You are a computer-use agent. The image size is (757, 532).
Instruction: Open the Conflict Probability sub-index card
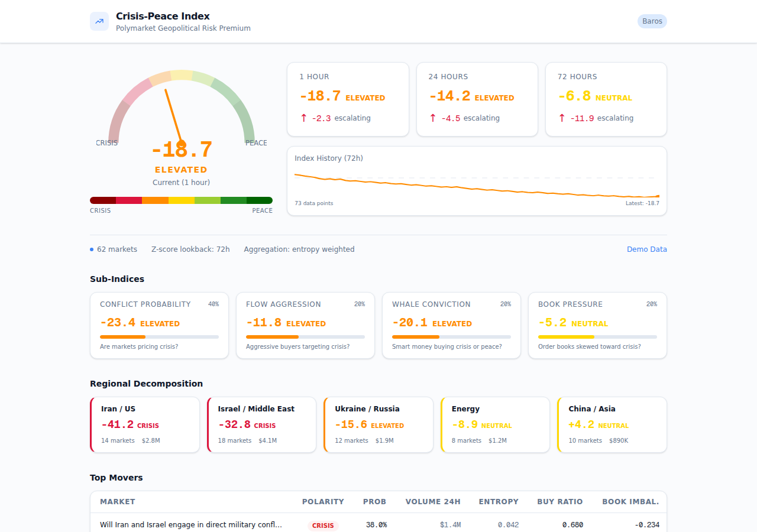tap(159, 325)
